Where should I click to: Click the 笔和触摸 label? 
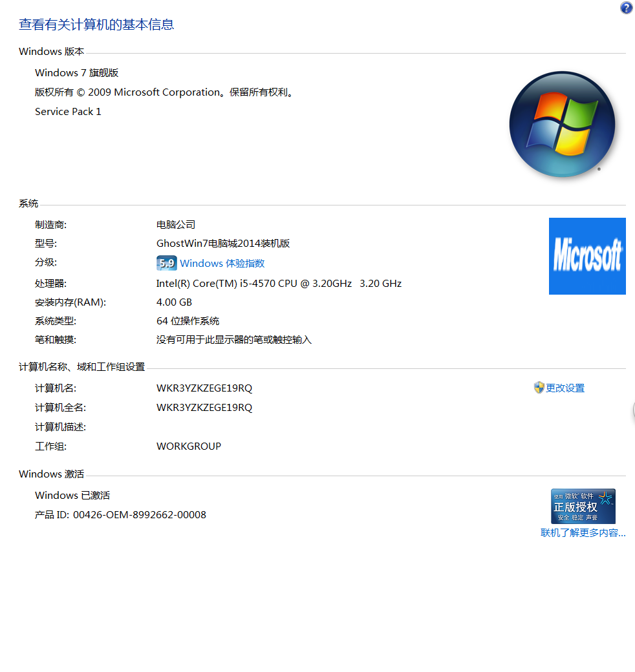coord(56,340)
